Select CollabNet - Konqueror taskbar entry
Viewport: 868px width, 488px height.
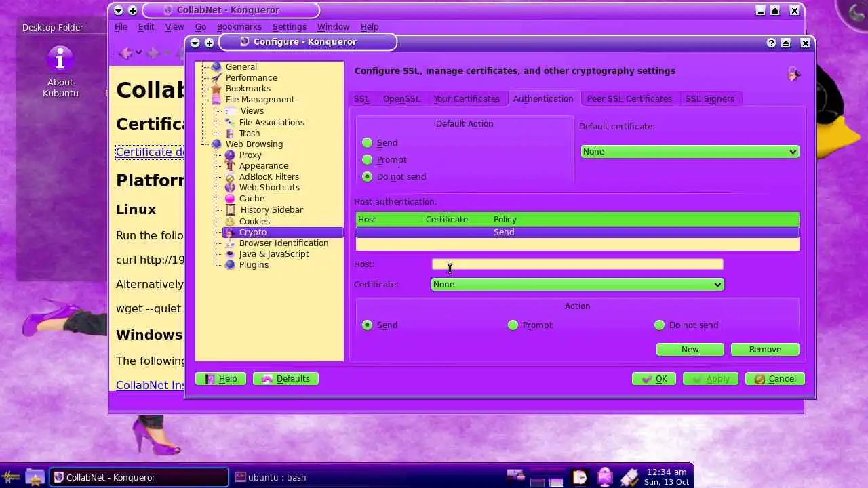point(139,477)
